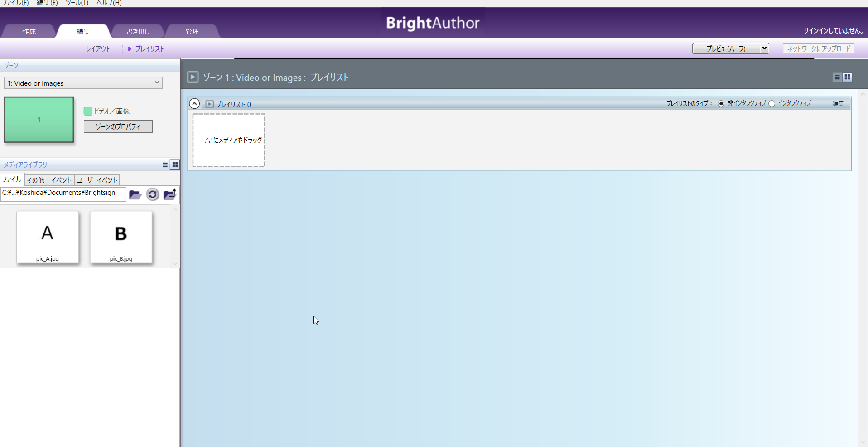Screen dimensions: 868x447
Task: Click the green square of ビデオ/画像 legend
Action: (x=87, y=111)
